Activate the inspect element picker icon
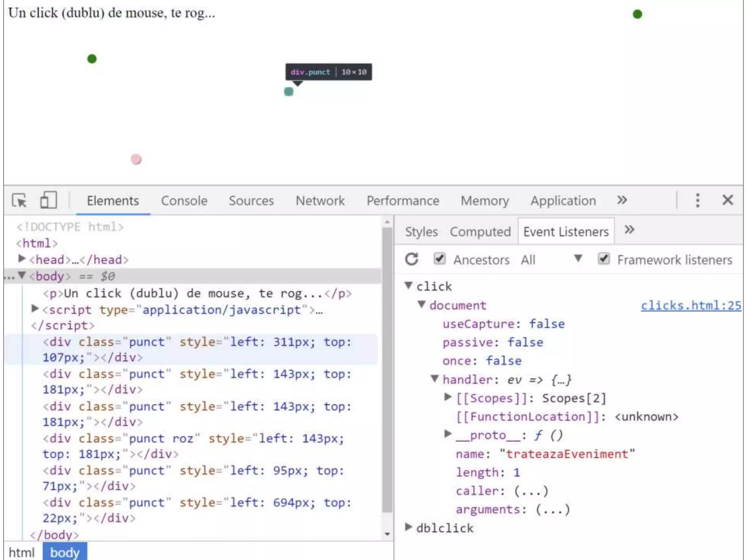This screenshot has height=560, width=747. point(19,201)
